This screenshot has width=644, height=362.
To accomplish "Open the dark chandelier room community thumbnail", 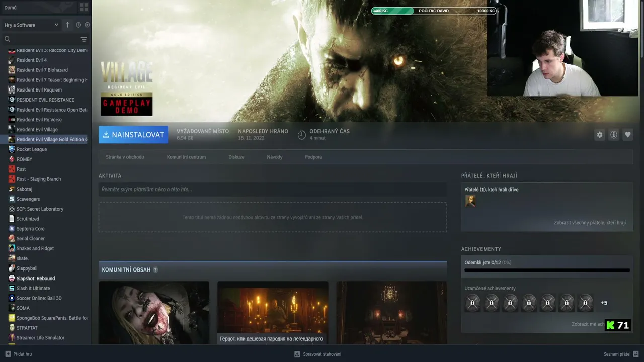I will coord(391,313).
